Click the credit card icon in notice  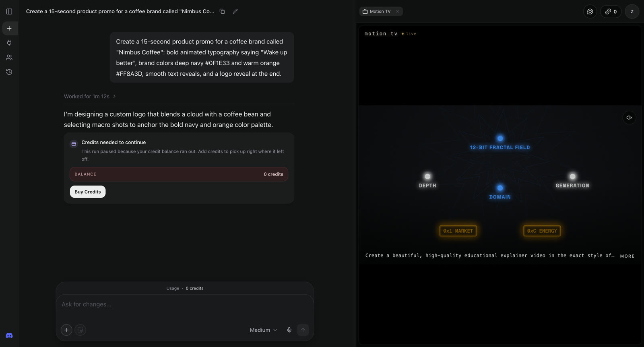74,144
